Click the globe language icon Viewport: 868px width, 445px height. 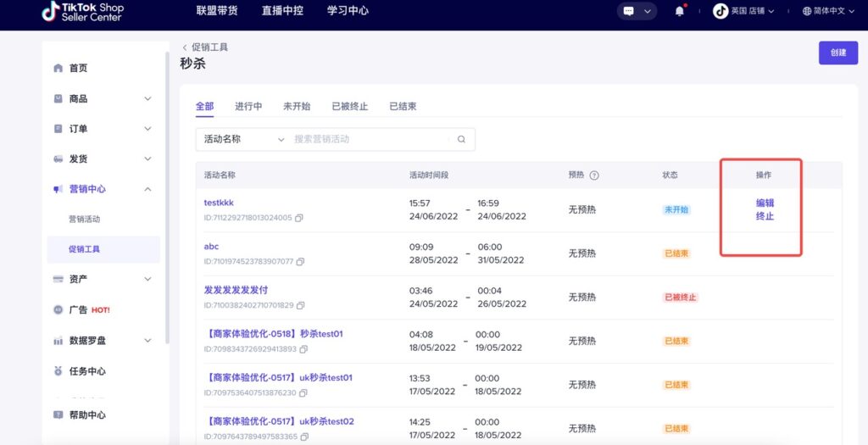tap(807, 11)
